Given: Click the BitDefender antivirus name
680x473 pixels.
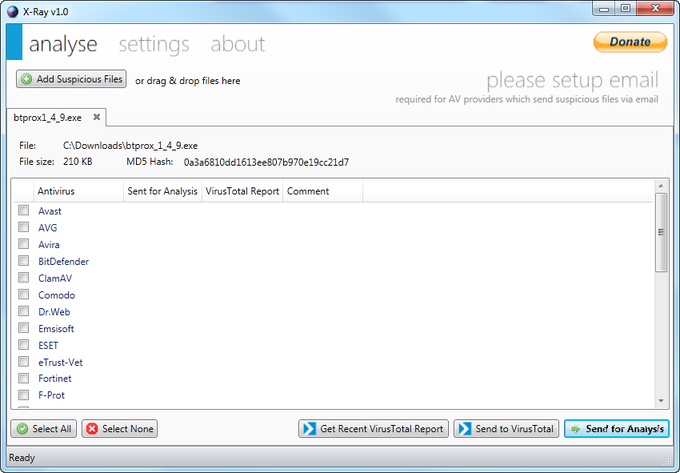Looking at the screenshot, I should (63, 261).
